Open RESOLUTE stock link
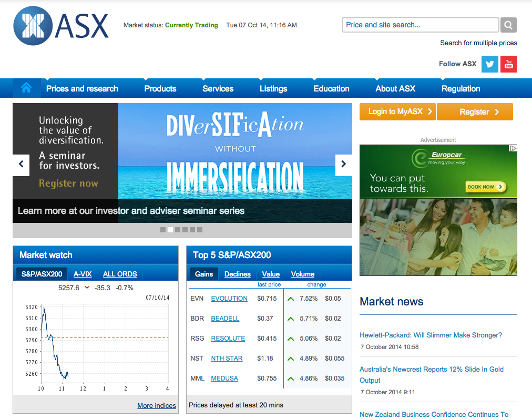This screenshot has height=420, width=532. tap(228, 339)
